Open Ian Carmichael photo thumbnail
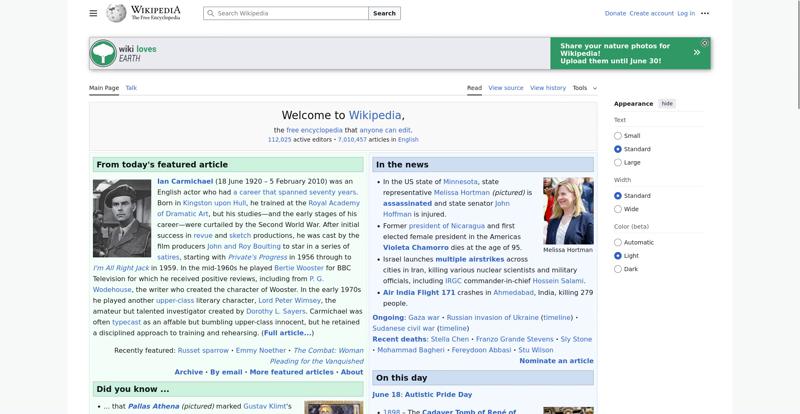Screen dimensions: 800x414 (x=122, y=218)
